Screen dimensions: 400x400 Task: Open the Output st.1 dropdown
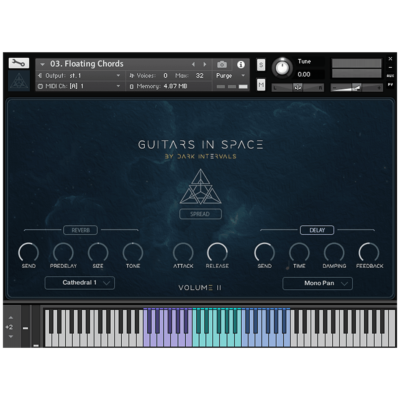(x=79, y=76)
